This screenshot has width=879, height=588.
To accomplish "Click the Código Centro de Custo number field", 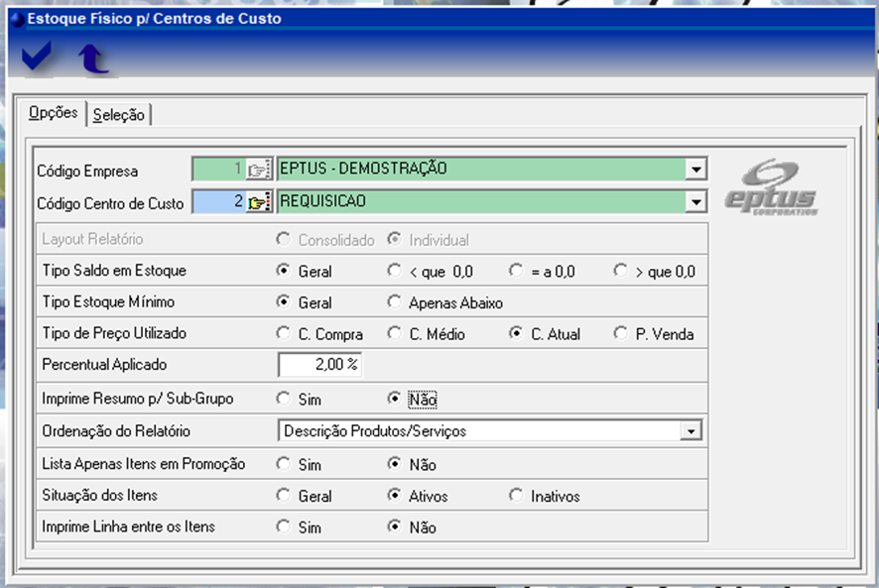I will [218, 202].
